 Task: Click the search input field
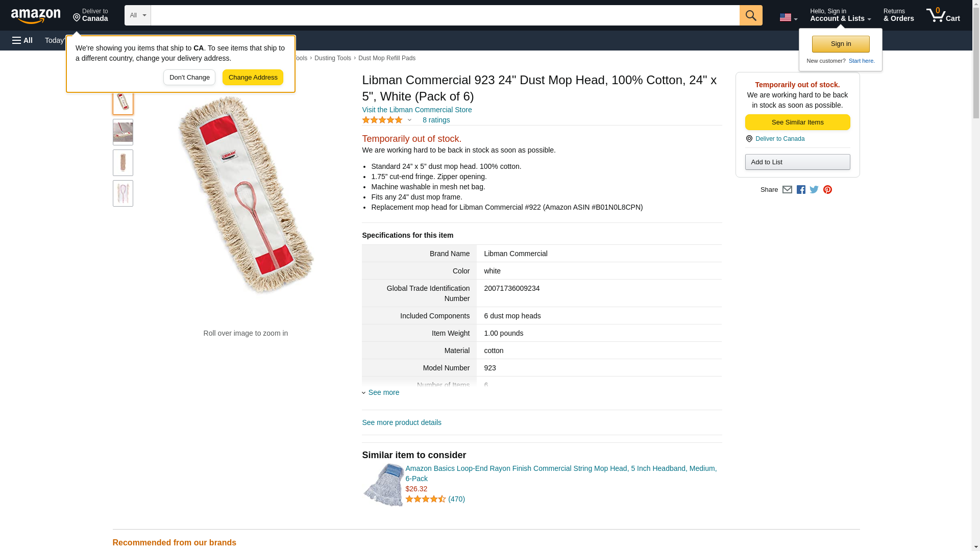[445, 15]
